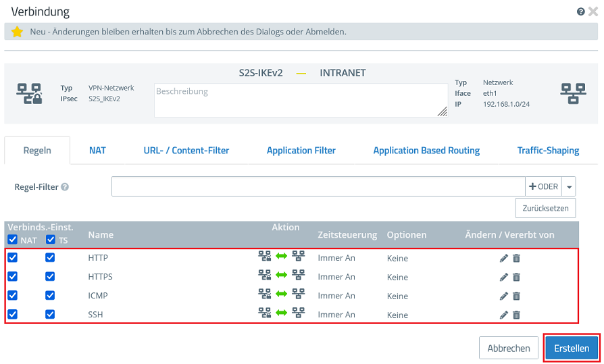604x364 pixels.
Task: Edit the HTTP rule with pencil icon
Action: [503, 258]
